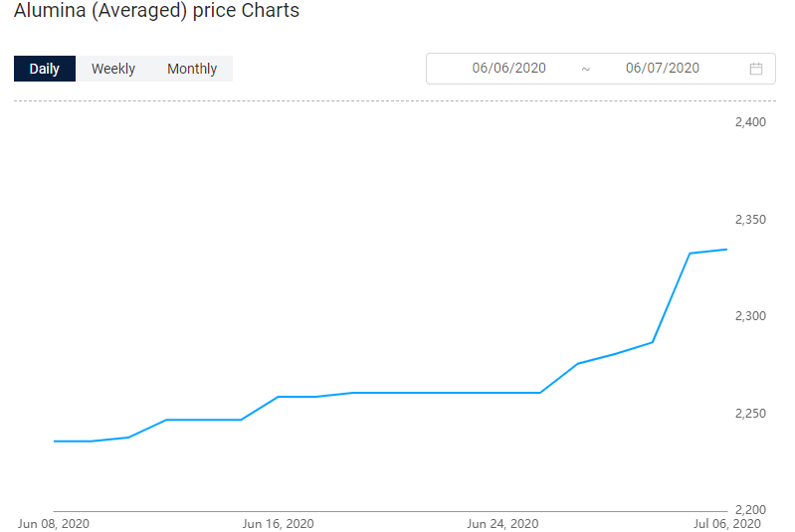Open the calendar icon in date range
Image resolution: width=795 pixels, height=532 pixels.
coord(755,69)
